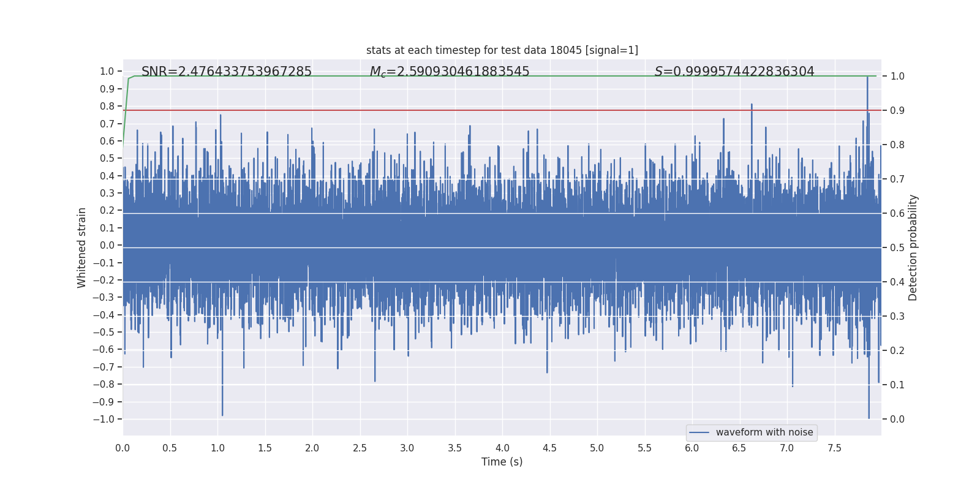The width and height of the screenshot is (980, 490).
Task: Select 0.0 on the Detection probability axis
Action: click(897, 420)
